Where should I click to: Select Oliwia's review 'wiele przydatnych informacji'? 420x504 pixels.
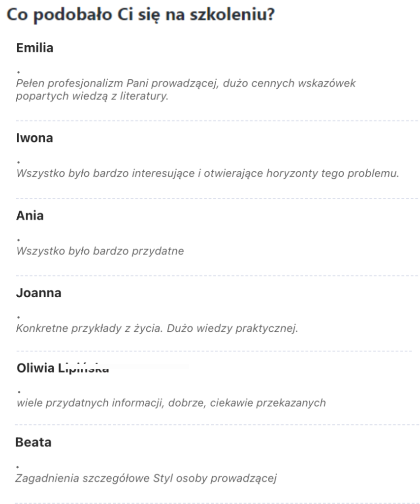point(171,403)
